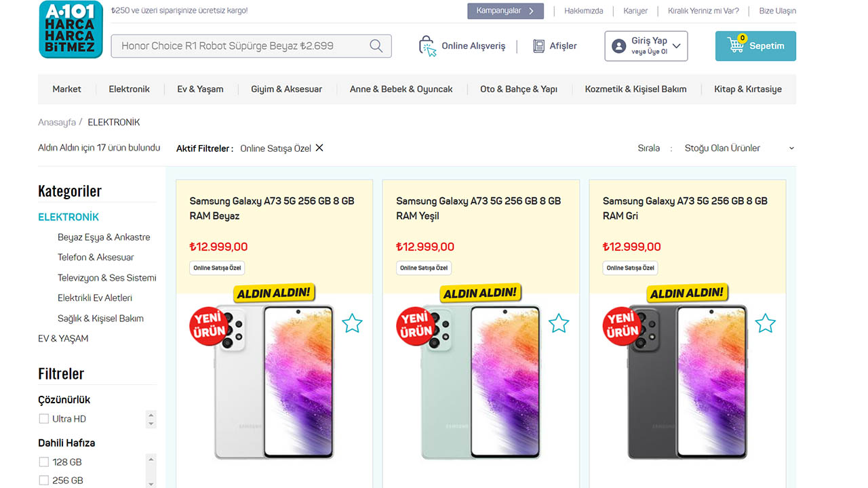
Task: Open the Elektronik menu
Action: [129, 89]
